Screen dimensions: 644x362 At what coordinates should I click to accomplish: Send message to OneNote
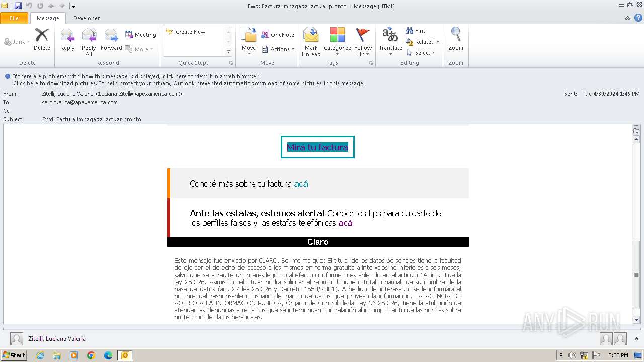tap(278, 35)
